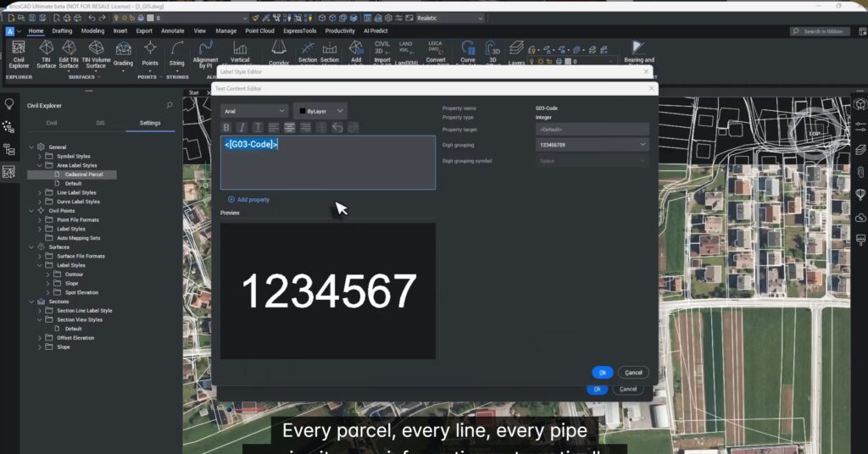Click the undo arrow in text editor toolbar
The width and height of the screenshot is (868, 454).
click(x=337, y=128)
